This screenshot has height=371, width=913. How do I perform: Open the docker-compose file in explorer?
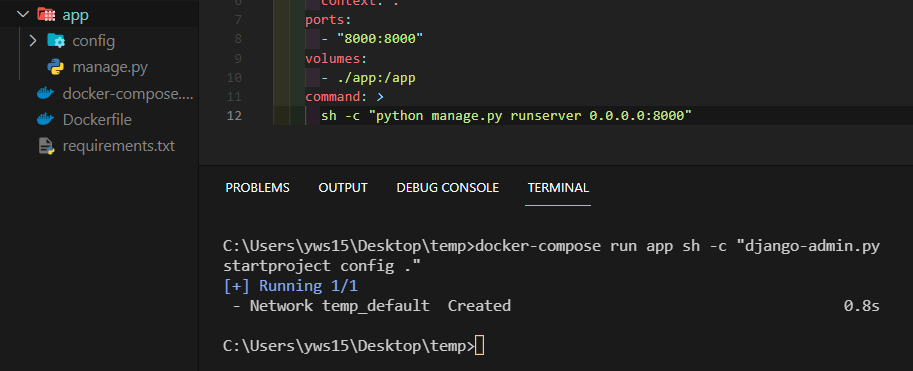pyautogui.click(x=128, y=93)
